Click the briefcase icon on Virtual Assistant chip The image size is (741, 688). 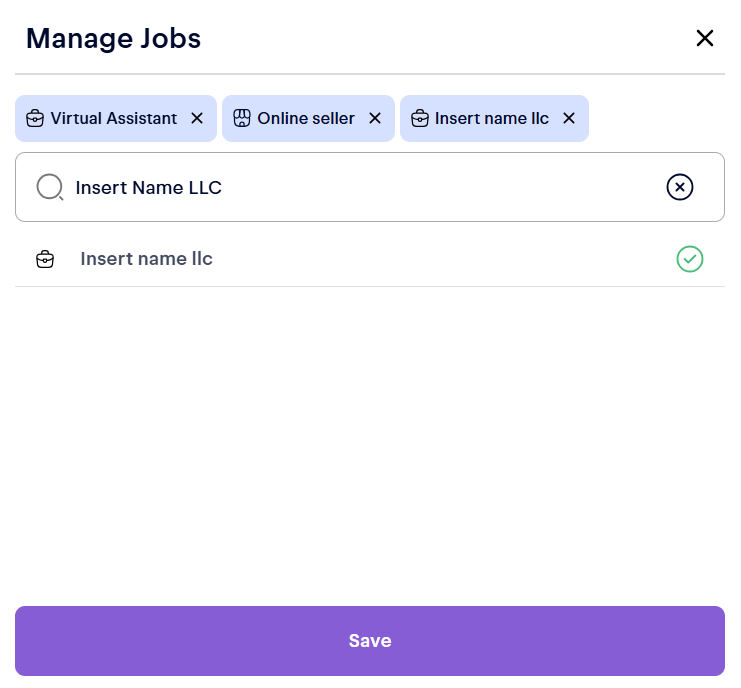[x=35, y=118]
